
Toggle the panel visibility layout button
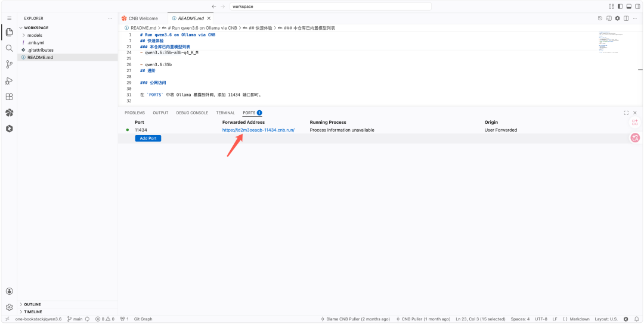pyautogui.click(x=629, y=7)
